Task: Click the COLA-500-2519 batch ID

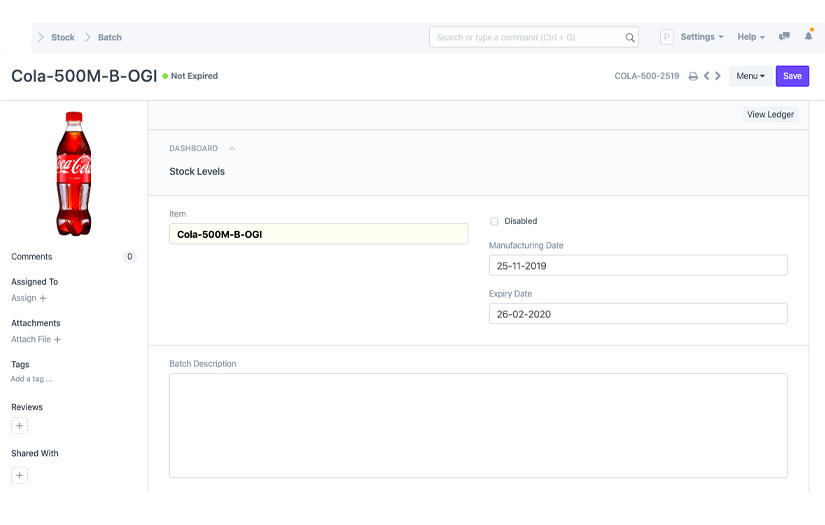Action: [x=647, y=76]
